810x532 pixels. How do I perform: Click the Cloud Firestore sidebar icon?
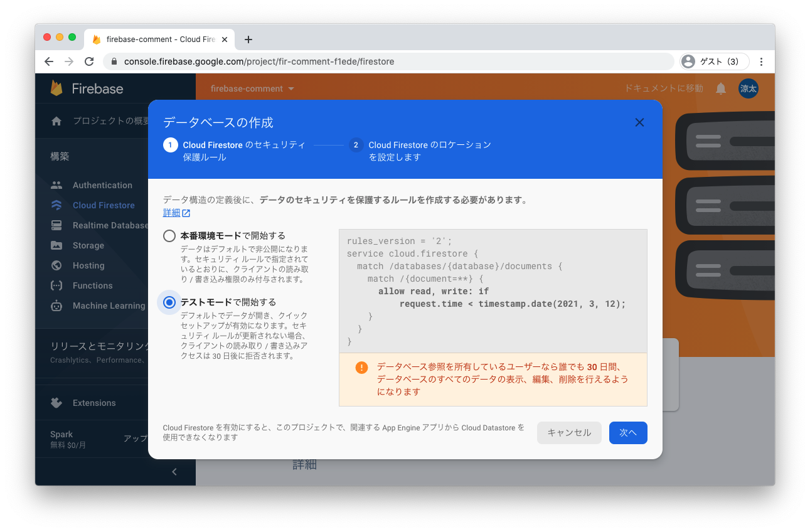[56, 205]
